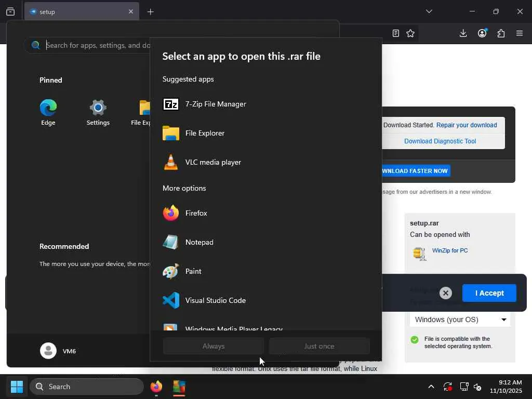Open Edge from pinned Start apps
Screen dimensions: 532x399
[x=48, y=112]
